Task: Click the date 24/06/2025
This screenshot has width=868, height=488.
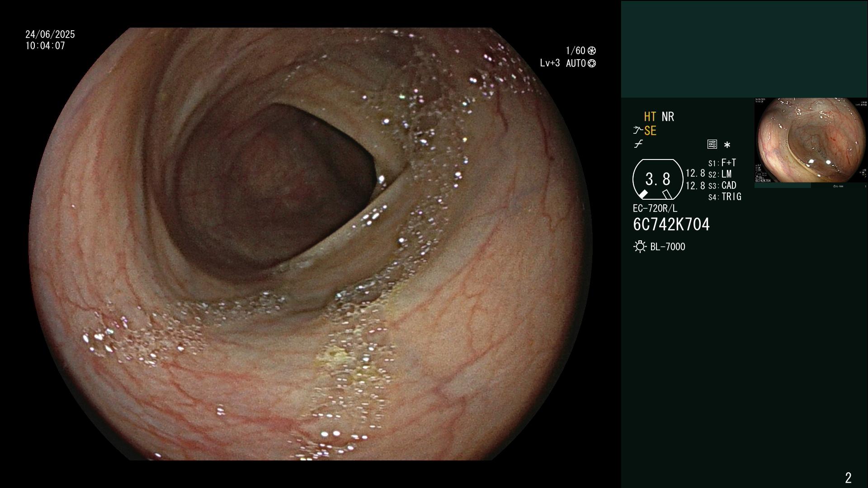Action: [50, 34]
